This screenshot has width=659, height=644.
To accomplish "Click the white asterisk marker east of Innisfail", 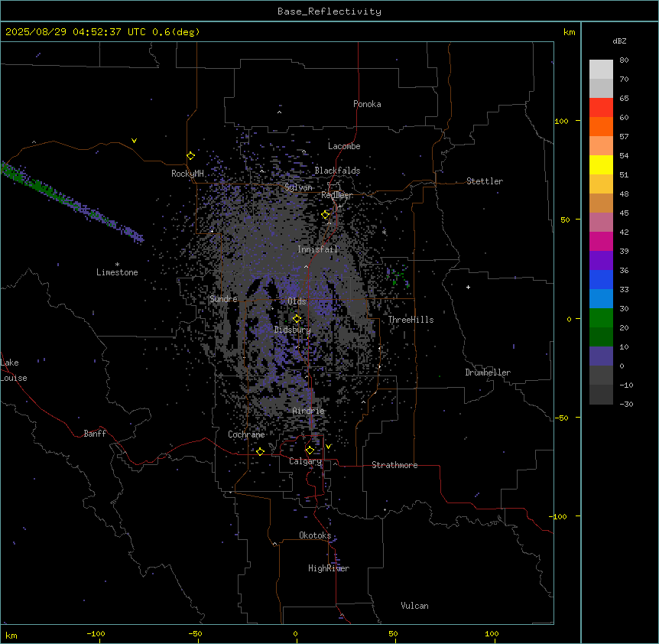I will pyautogui.click(x=384, y=232).
